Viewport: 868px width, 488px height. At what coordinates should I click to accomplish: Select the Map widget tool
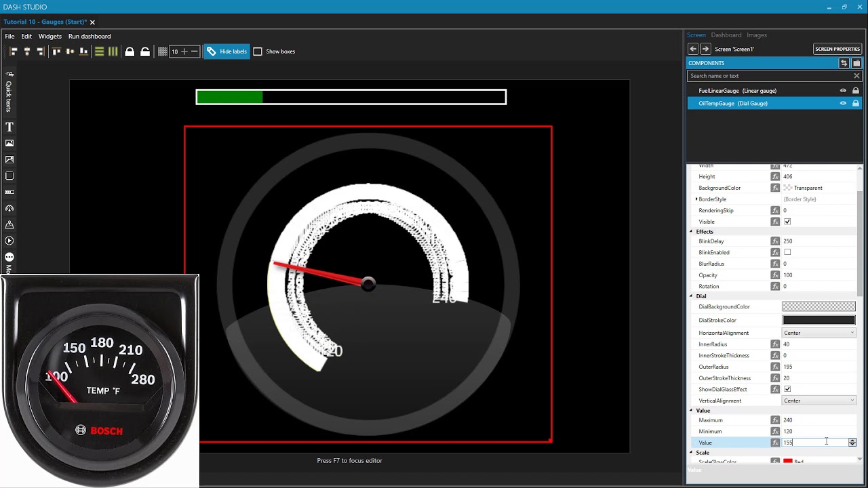click(x=9, y=224)
